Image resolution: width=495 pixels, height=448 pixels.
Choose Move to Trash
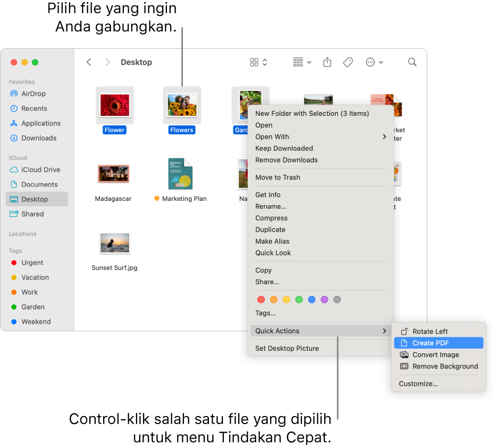pyautogui.click(x=321, y=177)
